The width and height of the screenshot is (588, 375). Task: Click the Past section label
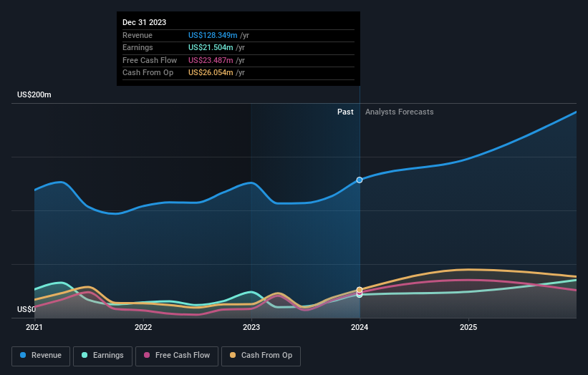click(345, 112)
